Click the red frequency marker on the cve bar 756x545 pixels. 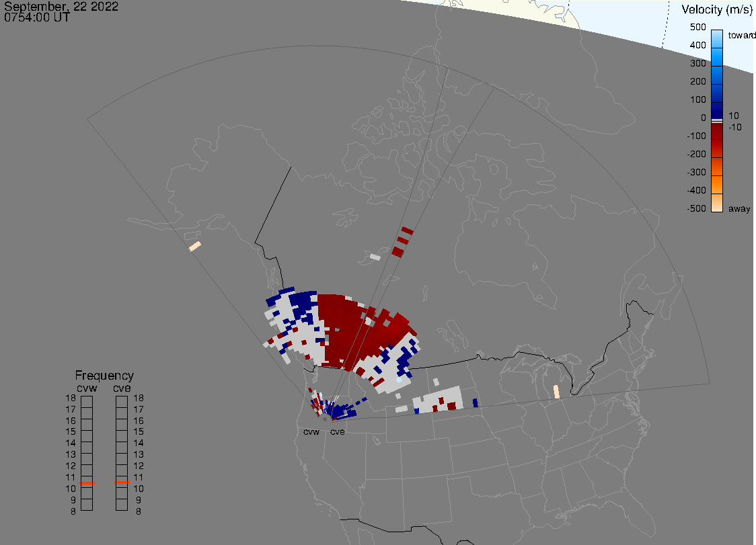122,483
